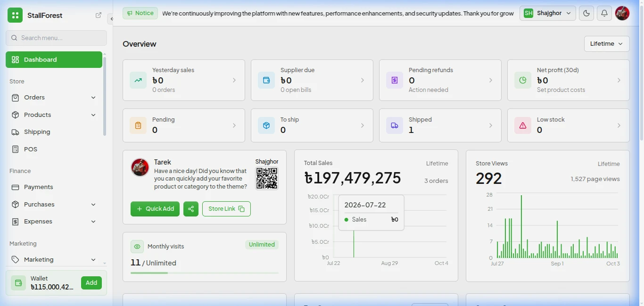Click the Products box icon
644x306 pixels.
pyautogui.click(x=15, y=115)
